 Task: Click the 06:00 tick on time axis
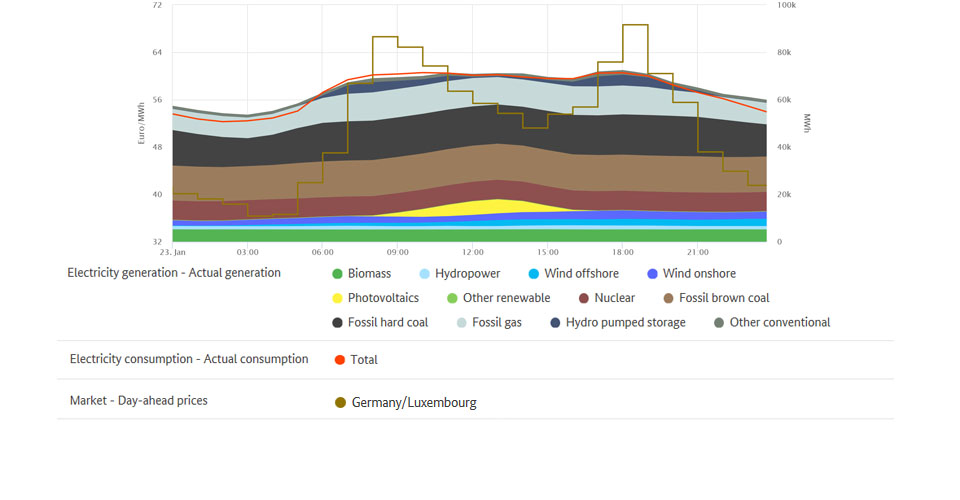(x=322, y=252)
